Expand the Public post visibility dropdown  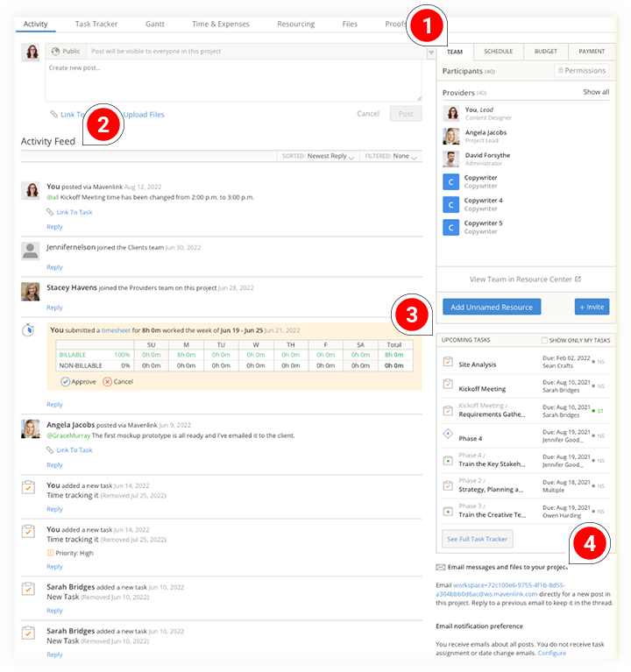[430, 53]
